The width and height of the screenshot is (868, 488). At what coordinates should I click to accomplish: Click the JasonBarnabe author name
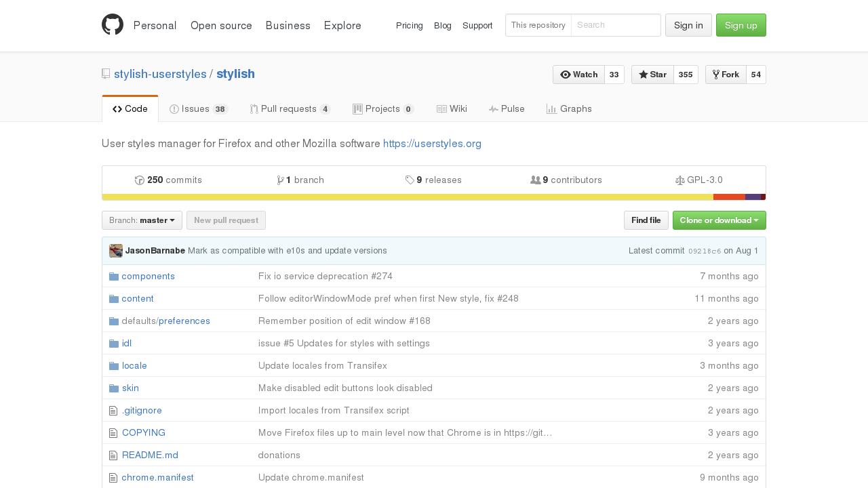pos(155,251)
